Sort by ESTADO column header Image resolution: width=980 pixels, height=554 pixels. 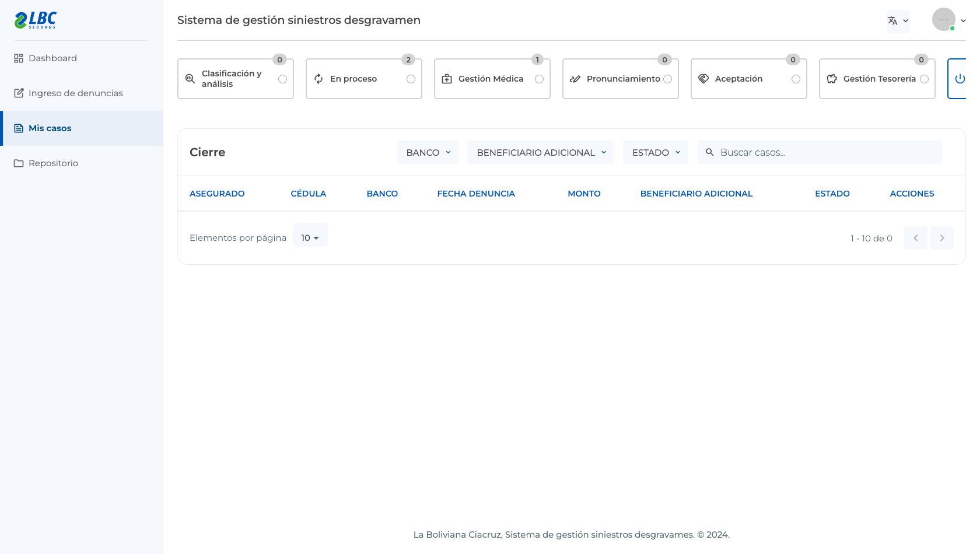click(x=832, y=194)
